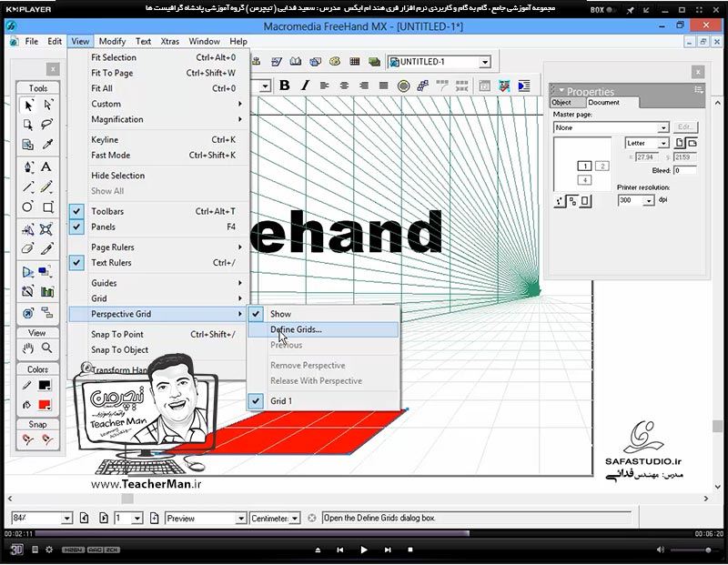Select the Pen tool

(x=28, y=166)
